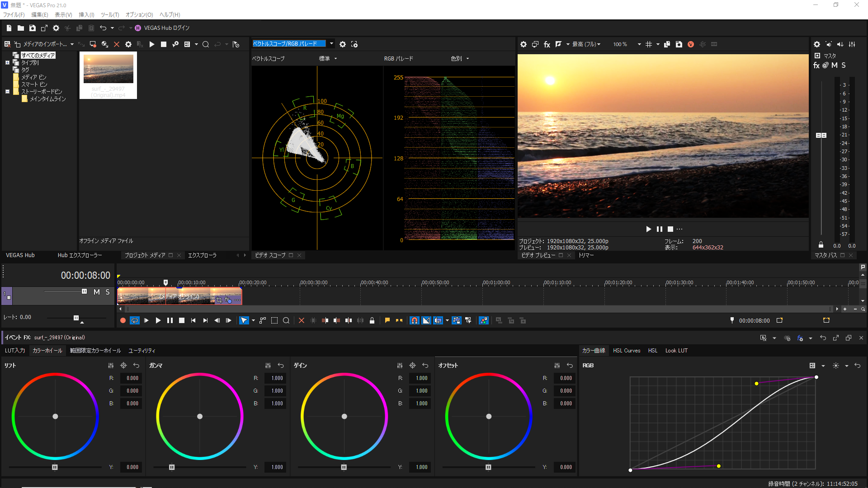
Task: Open Video FX icon in preview toolbar
Action: pyautogui.click(x=547, y=44)
